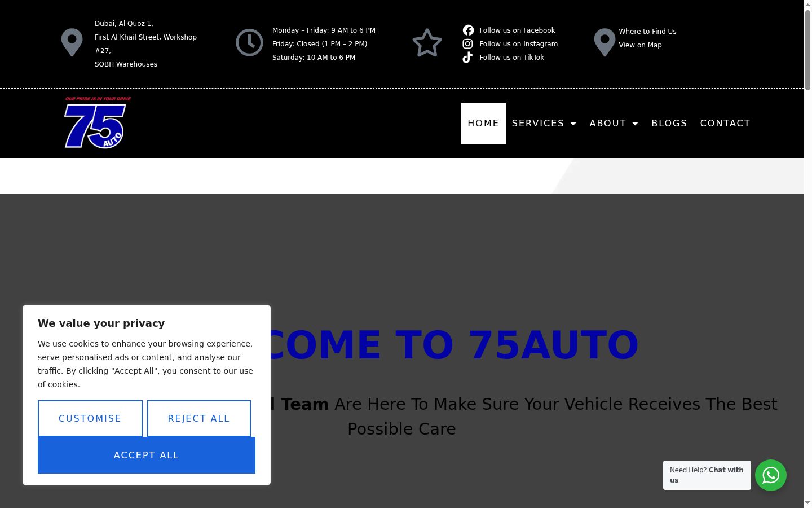Click the scrollbar down arrow
This screenshot has height=508, width=812.
pyautogui.click(x=807, y=503)
